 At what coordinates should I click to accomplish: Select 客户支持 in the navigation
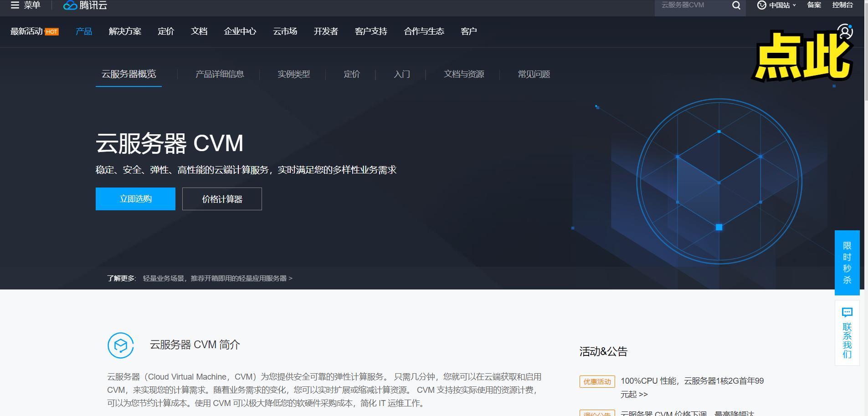tap(371, 31)
